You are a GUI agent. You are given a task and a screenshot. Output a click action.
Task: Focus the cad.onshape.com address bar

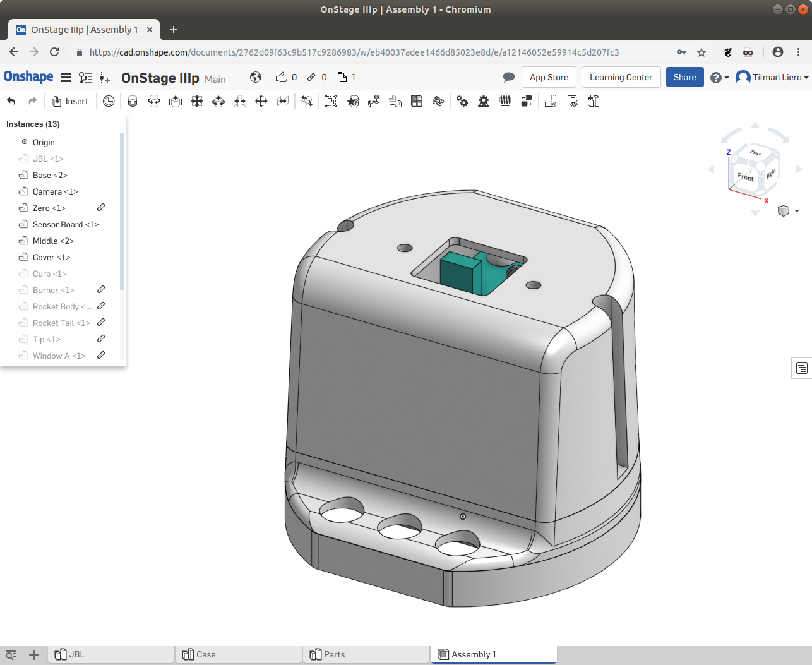pyautogui.click(x=354, y=52)
